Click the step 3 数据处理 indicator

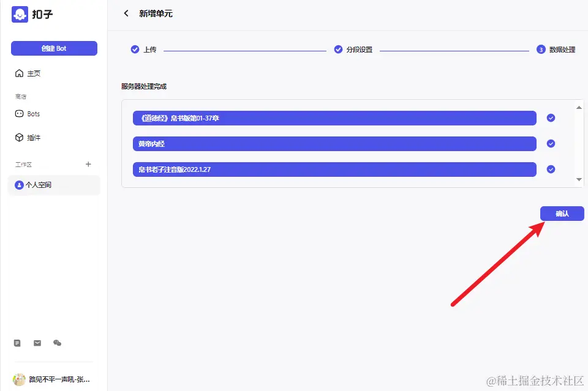[x=541, y=50]
